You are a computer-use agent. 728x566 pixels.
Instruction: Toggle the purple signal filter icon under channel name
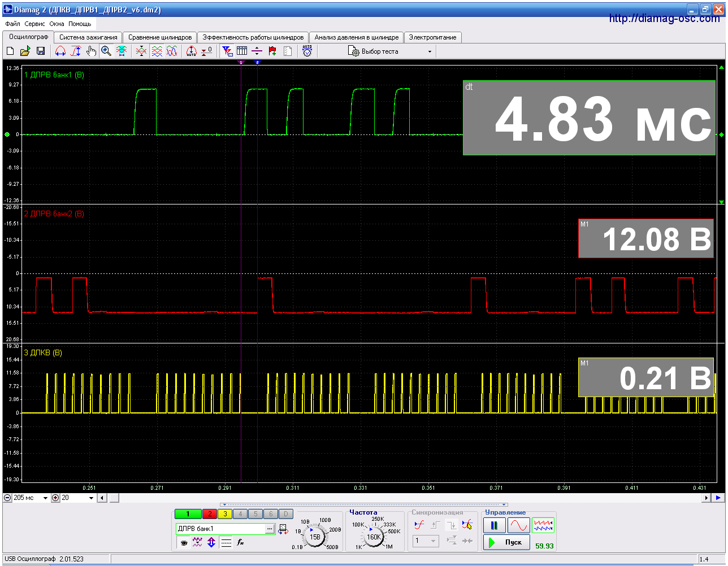197,543
